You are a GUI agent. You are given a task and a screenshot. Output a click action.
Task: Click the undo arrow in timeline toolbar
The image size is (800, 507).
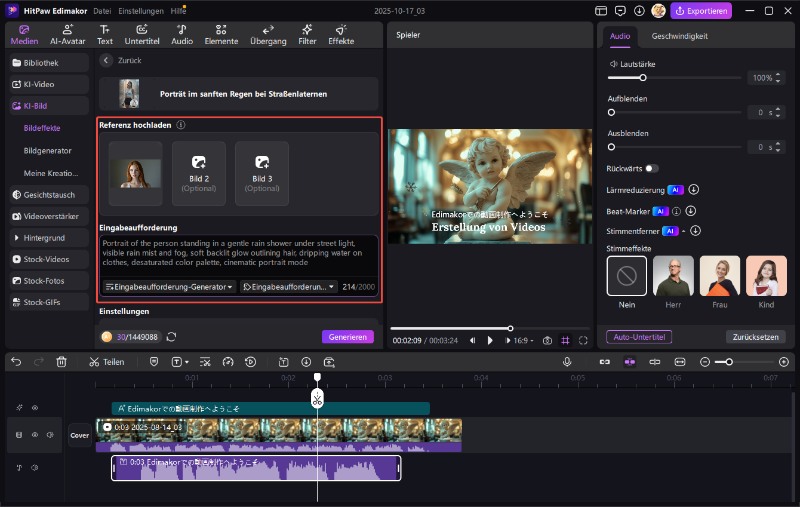[x=16, y=362]
